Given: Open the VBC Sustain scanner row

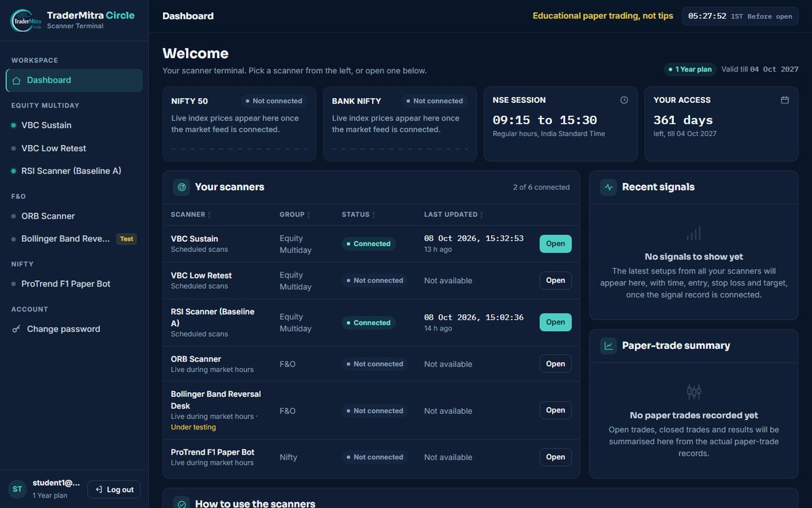Looking at the screenshot, I should point(556,244).
